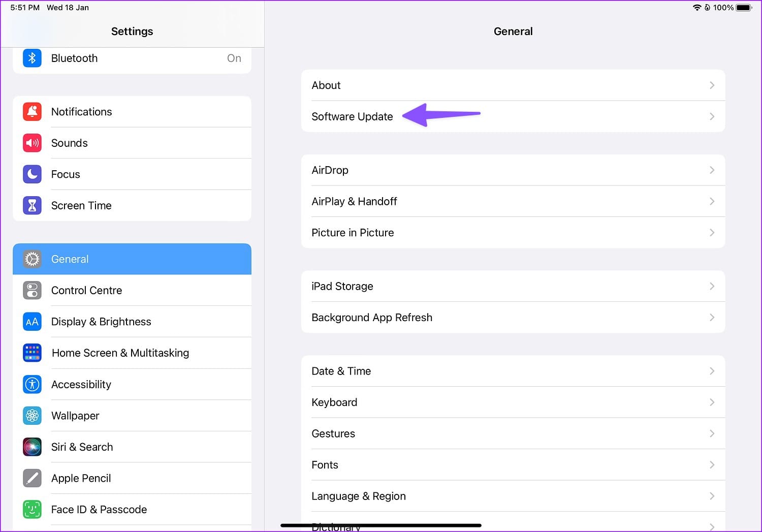The width and height of the screenshot is (762, 532).
Task: Select the General sidebar row
Action: pyautogui.click(x=132, y=259)
